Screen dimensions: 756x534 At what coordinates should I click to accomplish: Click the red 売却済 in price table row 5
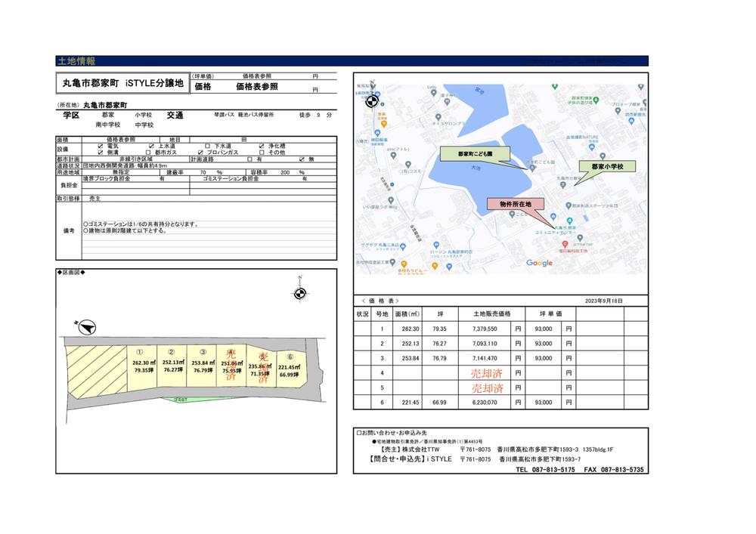pos(486,388)
